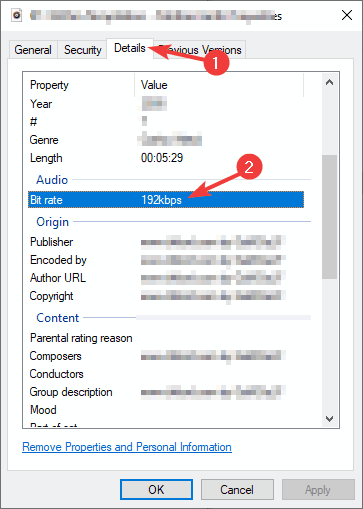Click the Year value field

pos(154,104)
